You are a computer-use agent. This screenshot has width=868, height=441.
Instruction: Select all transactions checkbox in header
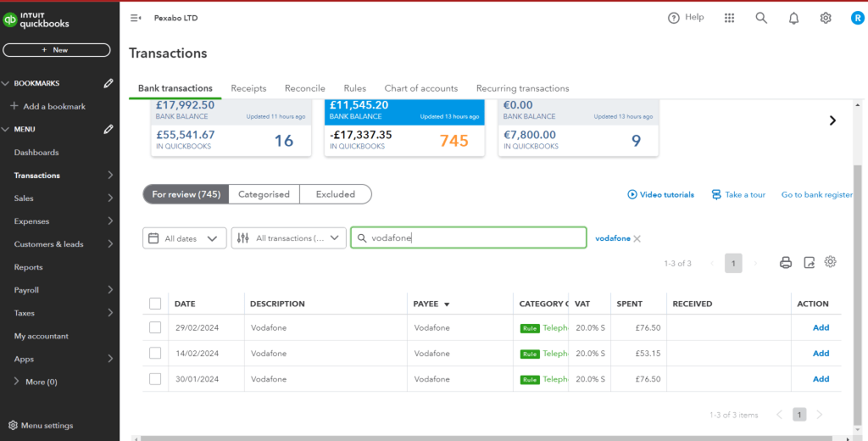coord(155,304)
